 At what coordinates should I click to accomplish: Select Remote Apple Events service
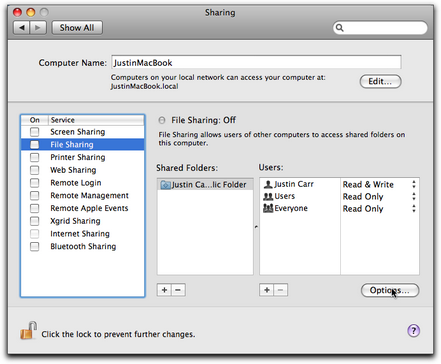(x=83, y=208)
